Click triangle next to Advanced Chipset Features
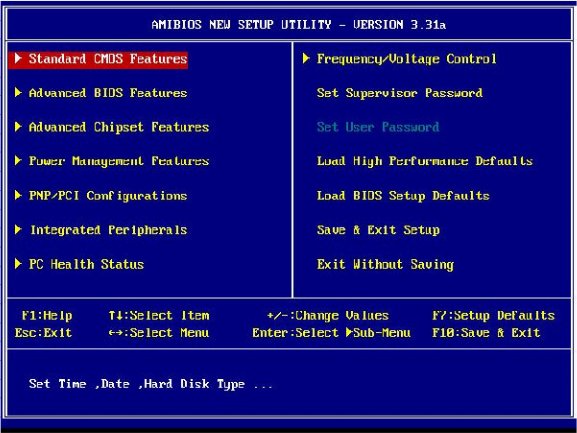 click(18, 127)
